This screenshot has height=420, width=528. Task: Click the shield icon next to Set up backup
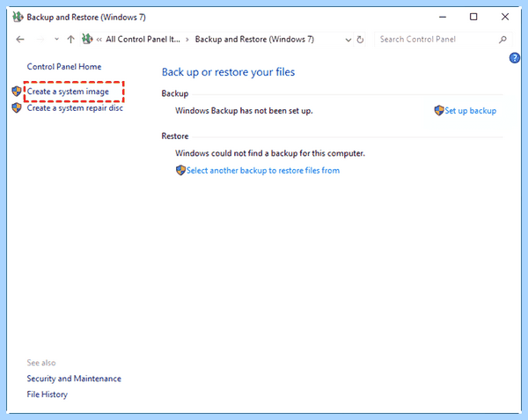pos(439,110)
